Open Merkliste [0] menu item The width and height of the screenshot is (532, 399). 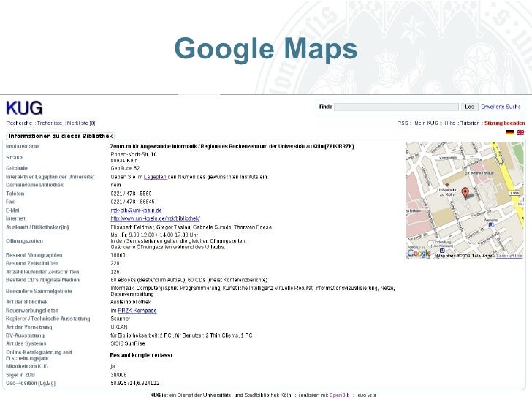pos(81,123)
